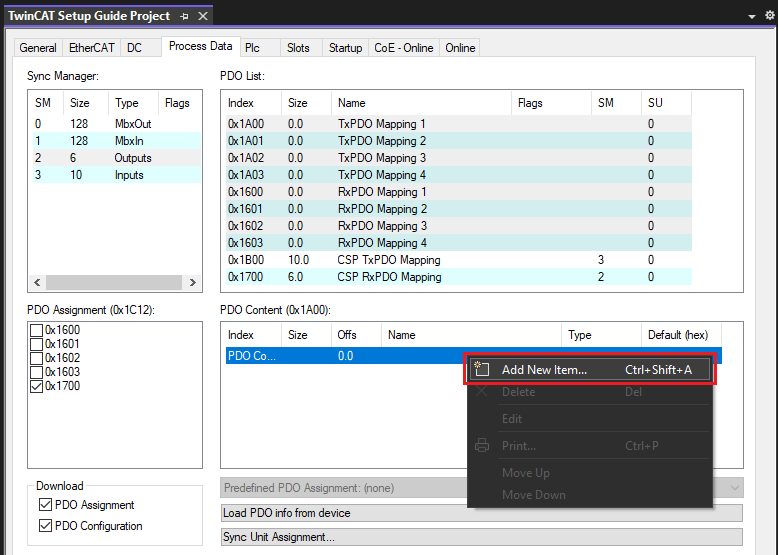
Task: Select RxPDO Mapping 4 in PDO List
Action: (x=458, y=243)
